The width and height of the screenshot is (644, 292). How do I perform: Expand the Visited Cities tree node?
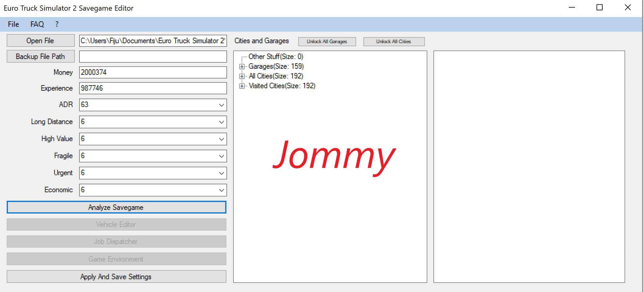point(242,86)
